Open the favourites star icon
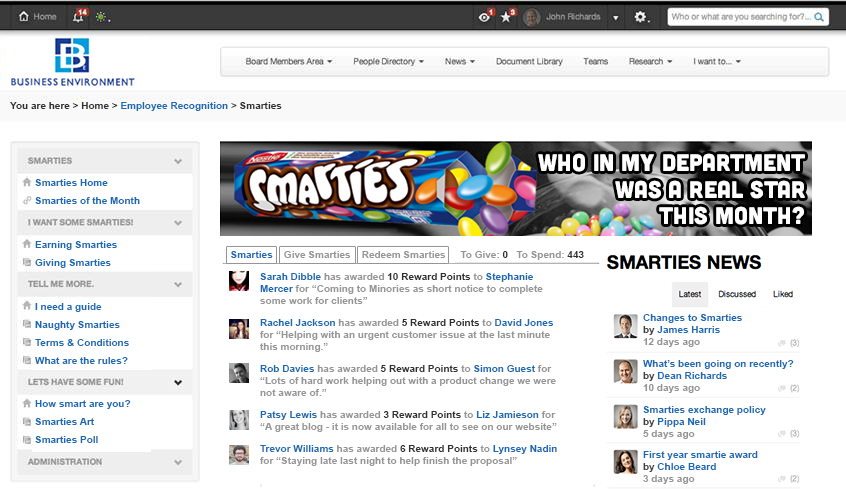 [507, 17]
